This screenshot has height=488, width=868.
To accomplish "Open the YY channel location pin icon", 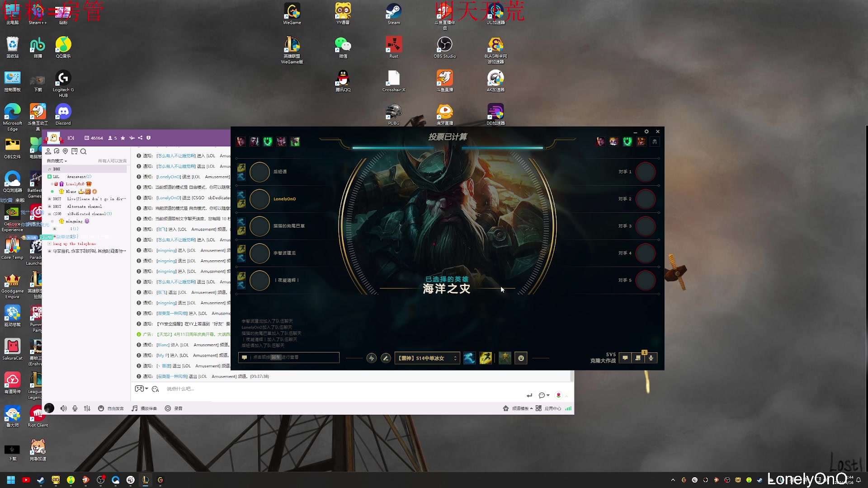I will (66, 151).
